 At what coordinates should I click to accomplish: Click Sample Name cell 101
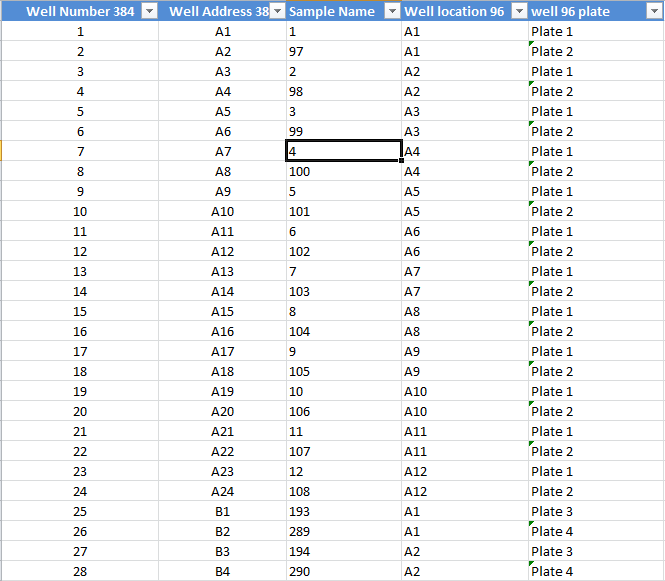[344, 211]
